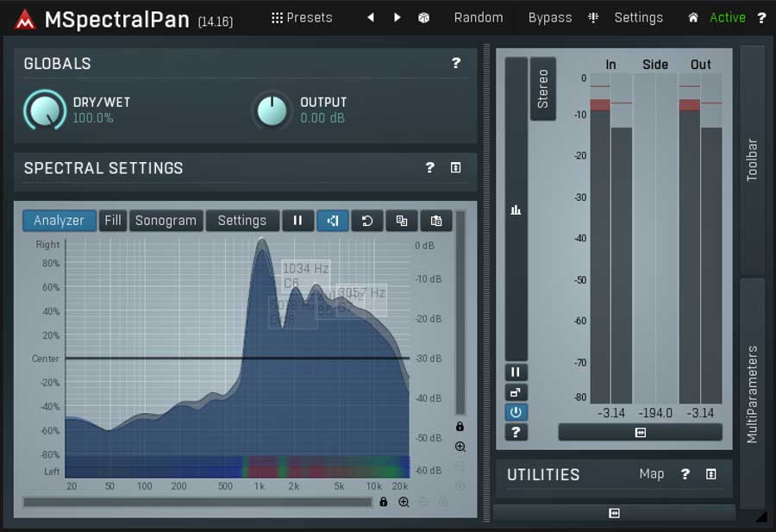776x532 pixels.
Task: Open help for the Globals panel
Action: point(456,63)
